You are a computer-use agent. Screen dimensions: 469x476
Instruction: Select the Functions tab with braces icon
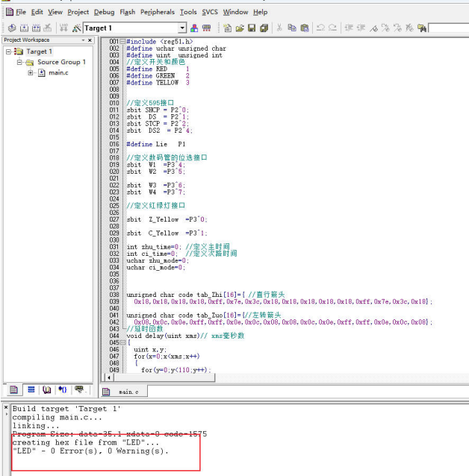63,389
